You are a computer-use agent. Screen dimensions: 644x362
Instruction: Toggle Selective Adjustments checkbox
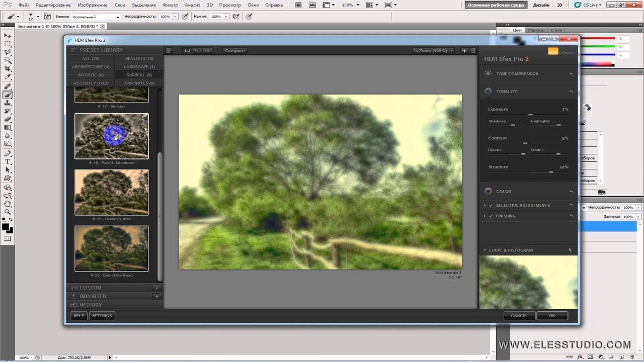coord(491,205)
